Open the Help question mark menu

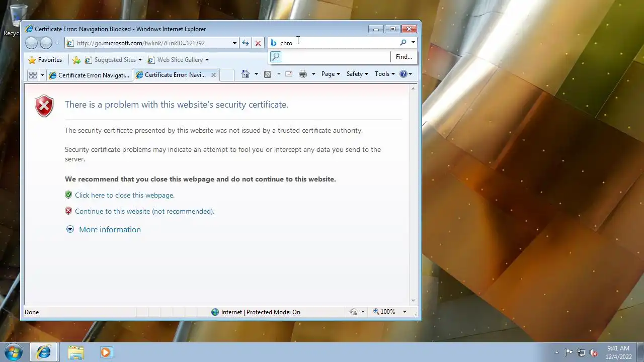tap(406, 74)
